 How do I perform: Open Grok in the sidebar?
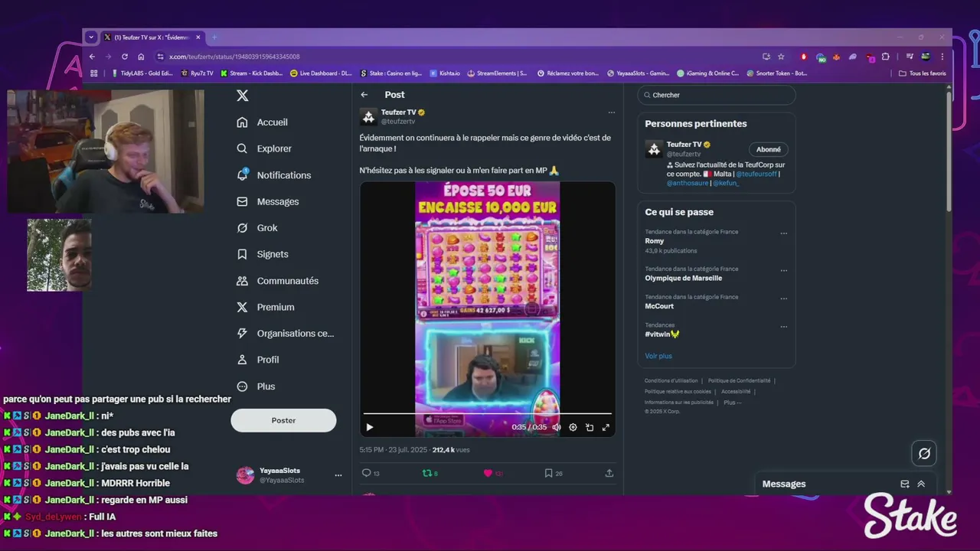click(x=256, y=228)
